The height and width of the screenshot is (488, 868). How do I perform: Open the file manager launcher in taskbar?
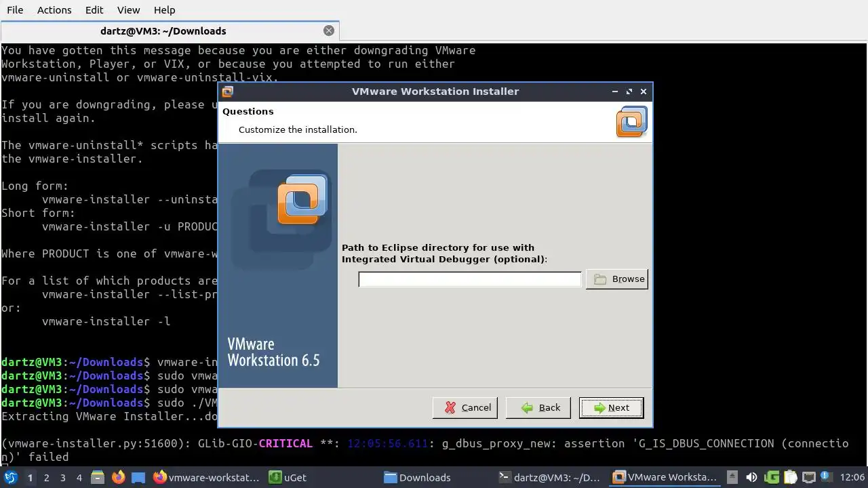coord(97,478)
